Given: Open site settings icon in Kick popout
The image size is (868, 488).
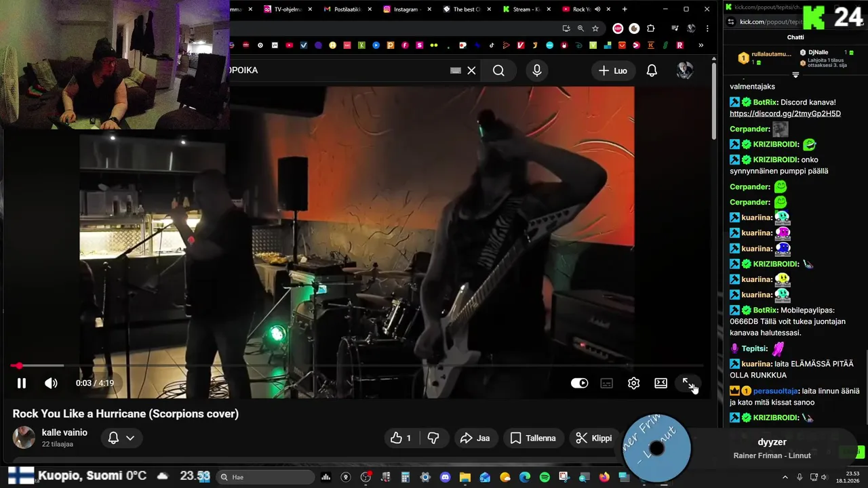Looking at the screenshot, I should [731, 22].
